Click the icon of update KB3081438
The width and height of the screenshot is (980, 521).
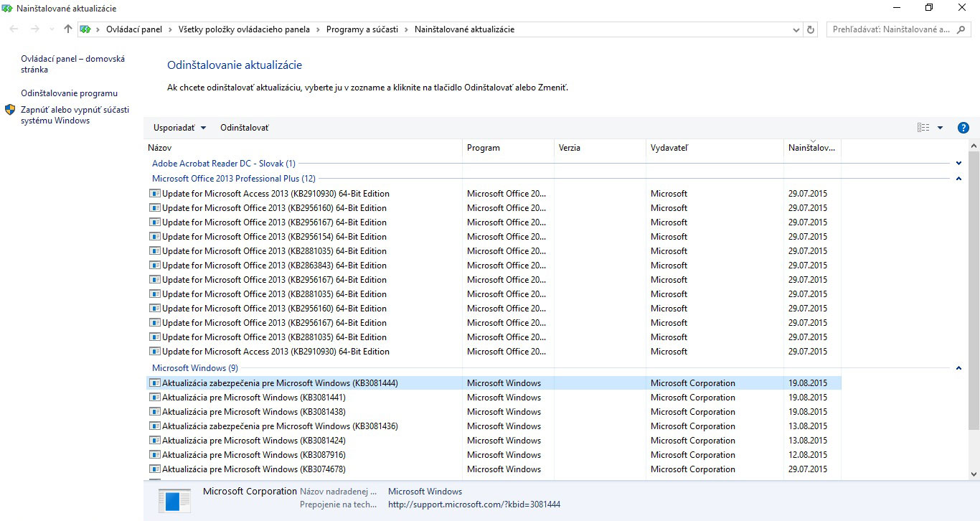[x=154, y=412]
